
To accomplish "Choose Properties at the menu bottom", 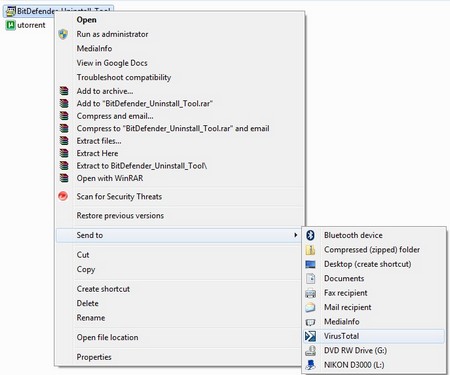I will coord(94,357).
